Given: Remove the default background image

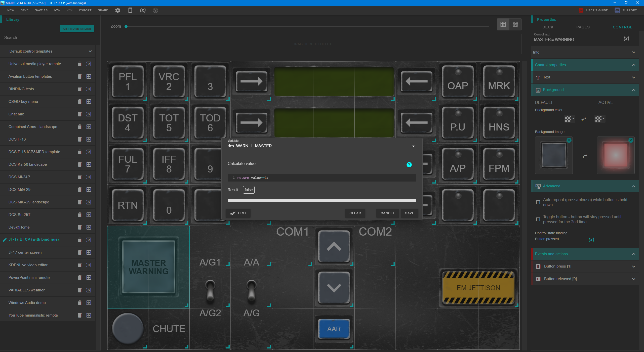Looking at the screenshot, I should pos(569,140).
